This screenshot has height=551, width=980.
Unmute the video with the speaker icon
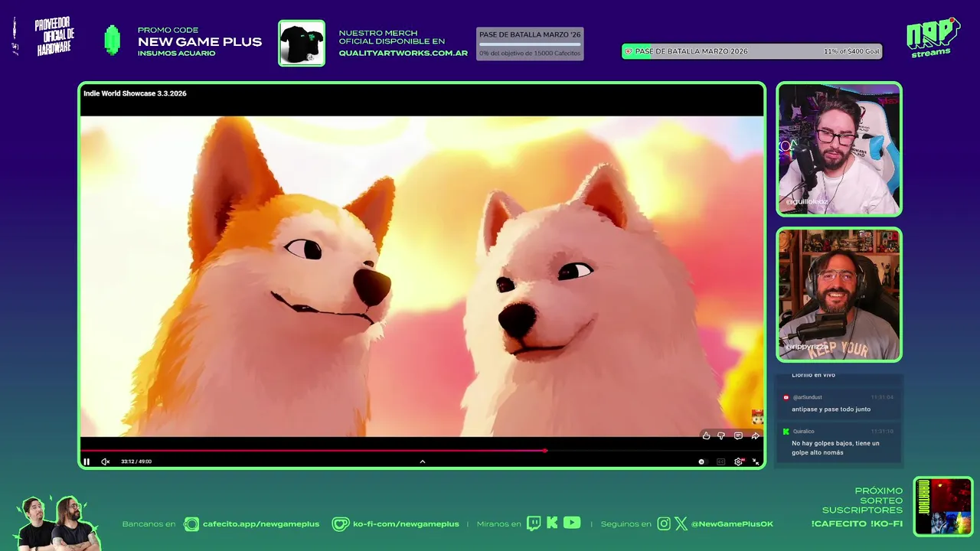(x=106, y=461)
